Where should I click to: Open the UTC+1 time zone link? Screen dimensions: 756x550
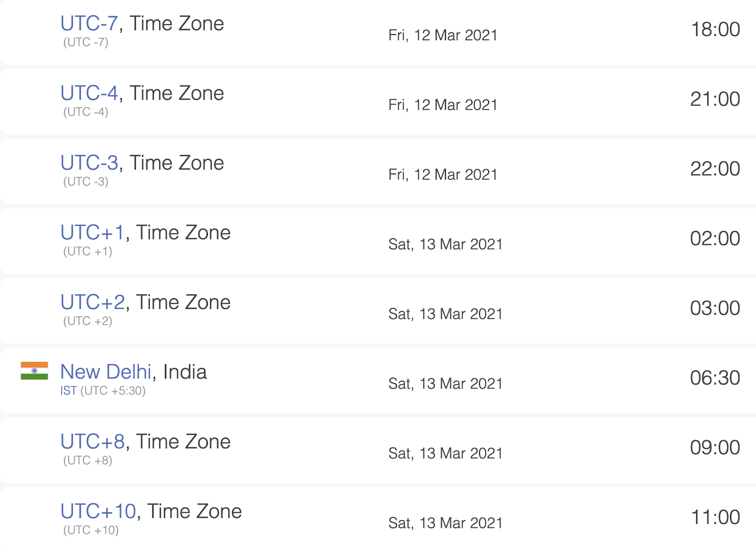(92, 232)
